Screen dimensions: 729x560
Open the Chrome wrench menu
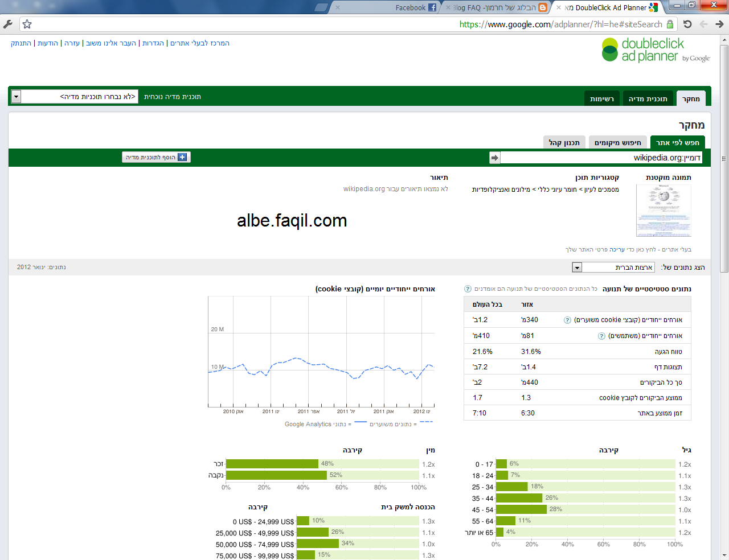point(8,24)
